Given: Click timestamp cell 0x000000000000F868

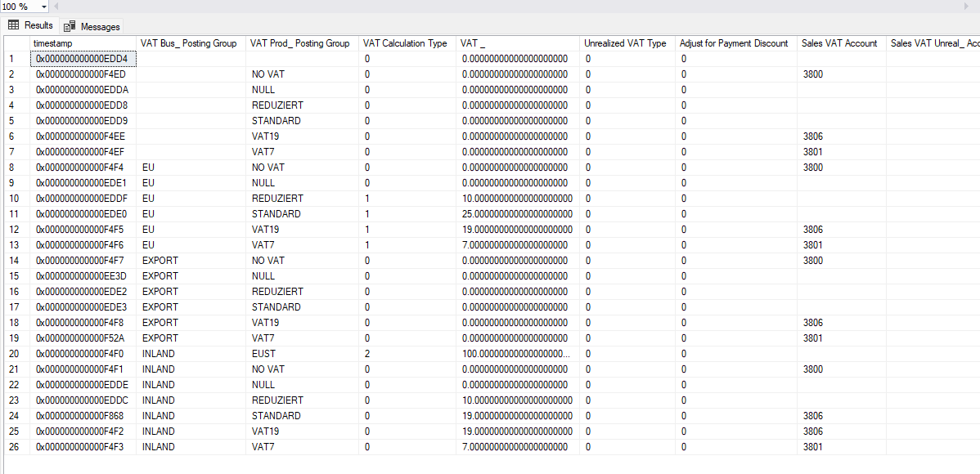Looking at the screenshot, I should pos(83,415).
